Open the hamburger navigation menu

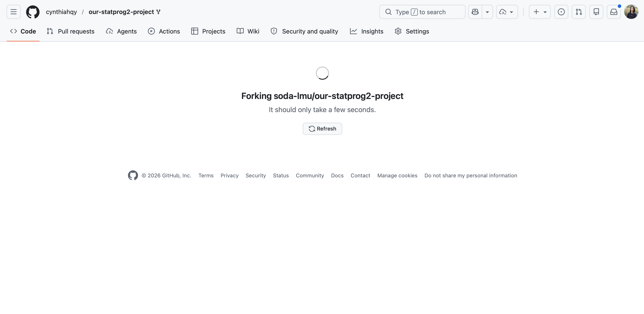click(x=14, y=12)
